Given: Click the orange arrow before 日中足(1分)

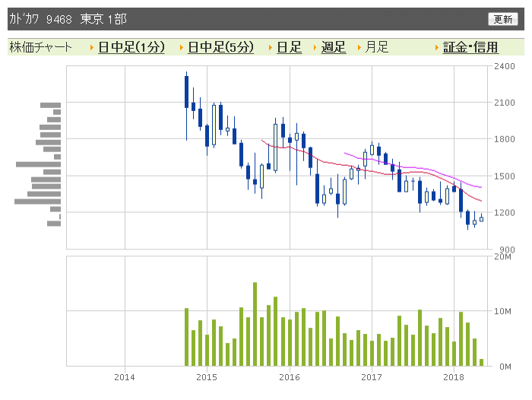Looking at the screenshot, I should point(92,48).
